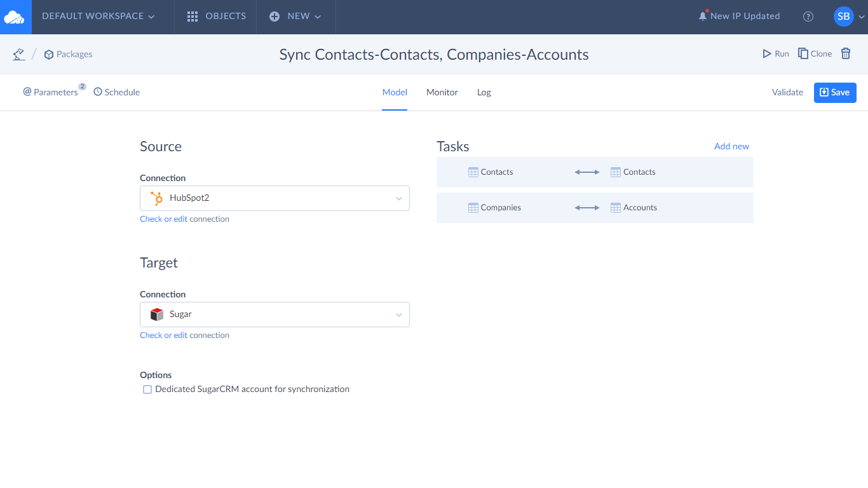
Task: Click the integration breadcrumb icon beside Packages
Action: tap(19, 54)
